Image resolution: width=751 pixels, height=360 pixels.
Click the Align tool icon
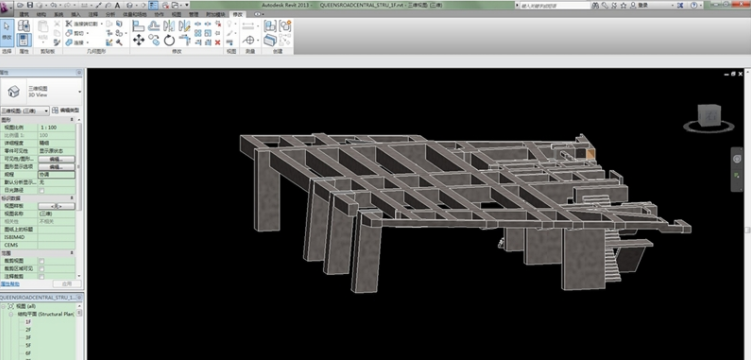pos(139,25)
